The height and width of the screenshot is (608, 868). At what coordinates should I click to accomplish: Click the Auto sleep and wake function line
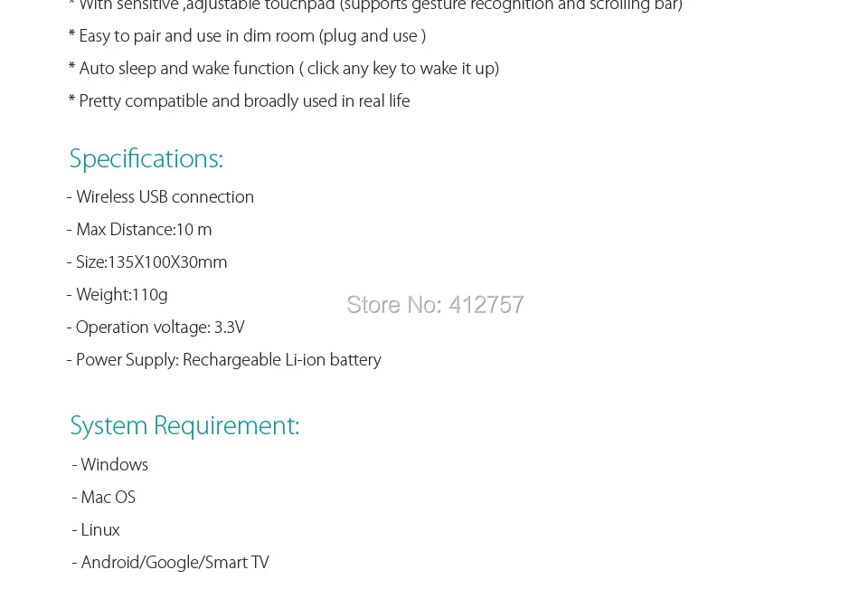(283, 70)
